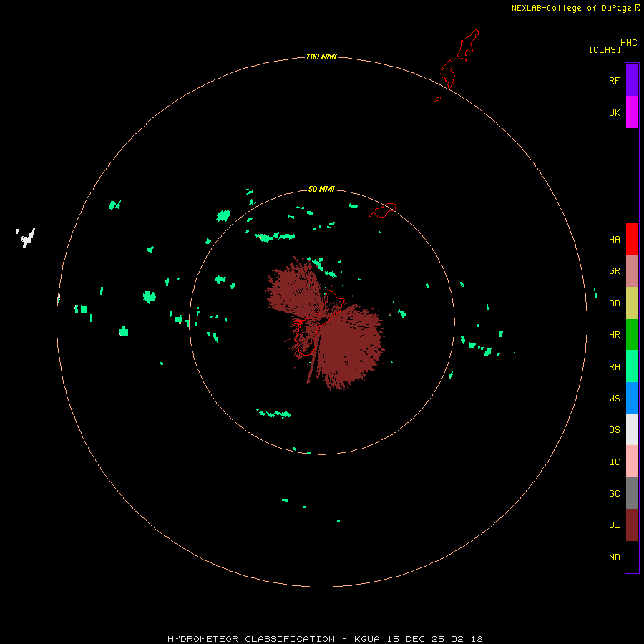Click the RA light green swatch

[632, 366]
